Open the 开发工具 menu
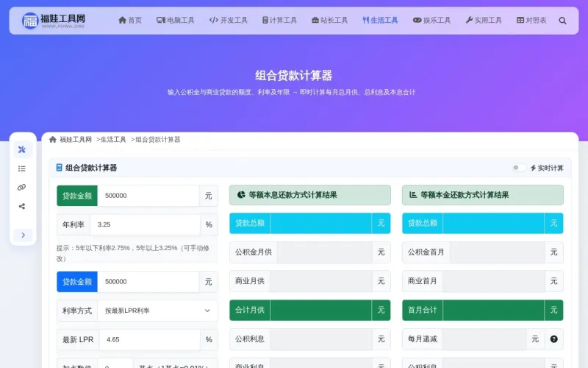The image size is (588, 368). 229,21
